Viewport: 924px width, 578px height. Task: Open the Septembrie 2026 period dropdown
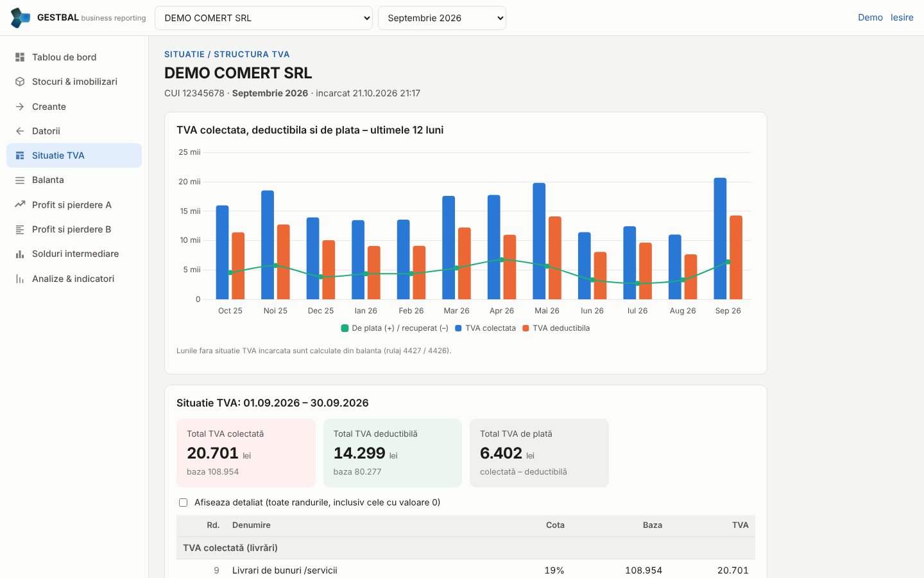pos(442,18)
